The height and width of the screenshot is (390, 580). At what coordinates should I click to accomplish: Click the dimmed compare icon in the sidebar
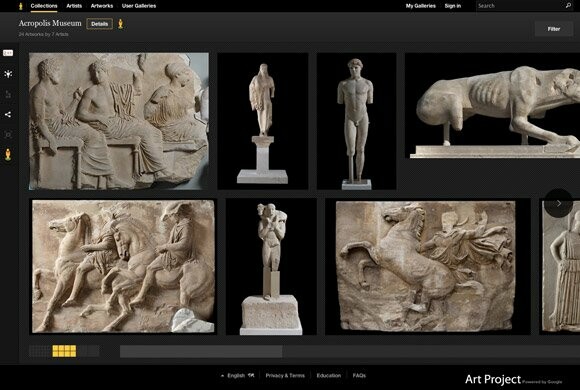[8, 94]
